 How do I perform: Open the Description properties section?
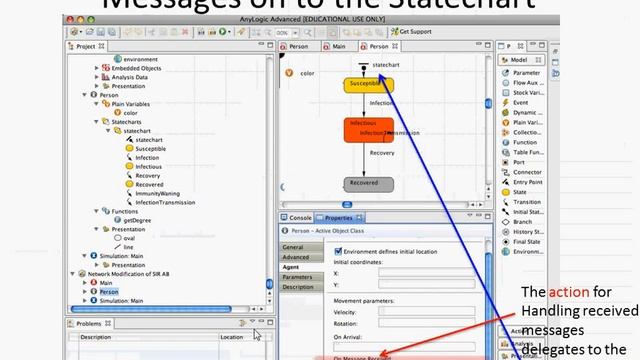(302, 287)
